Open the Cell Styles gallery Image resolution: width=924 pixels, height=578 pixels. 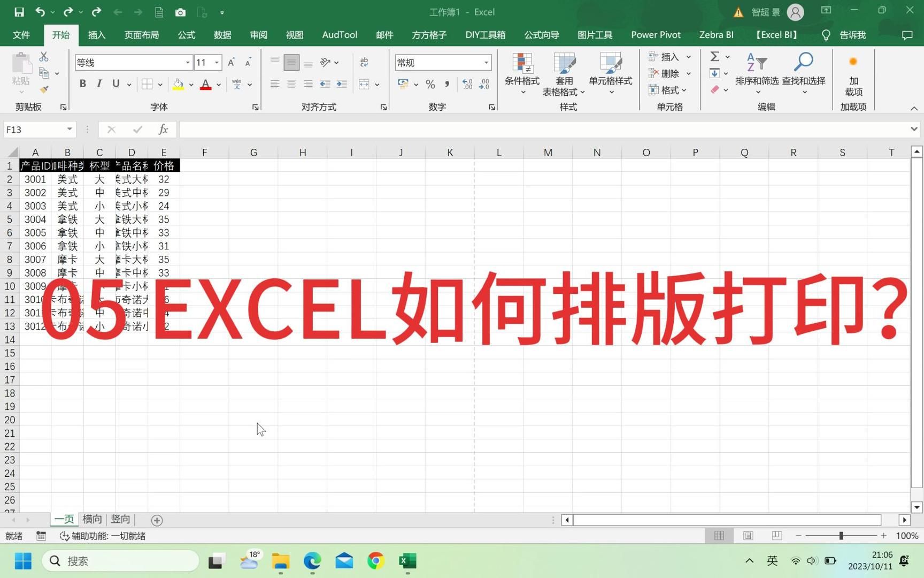coord(610,74)
